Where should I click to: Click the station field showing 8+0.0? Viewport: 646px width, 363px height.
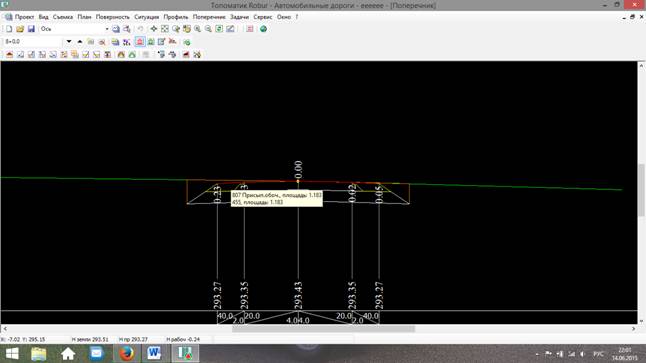pyautogui.click(x=33, y=42)
